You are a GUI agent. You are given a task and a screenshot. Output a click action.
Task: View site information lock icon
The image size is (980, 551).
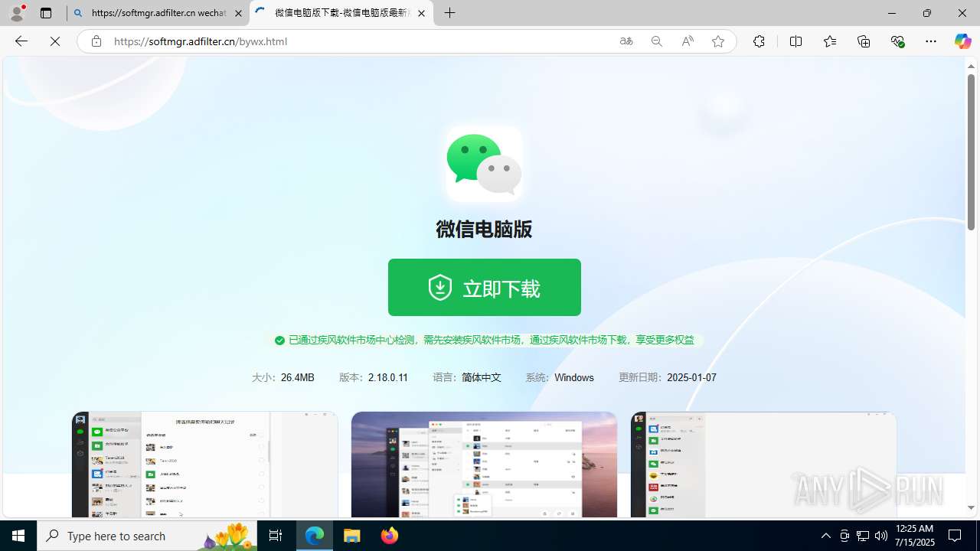point(96,41)
